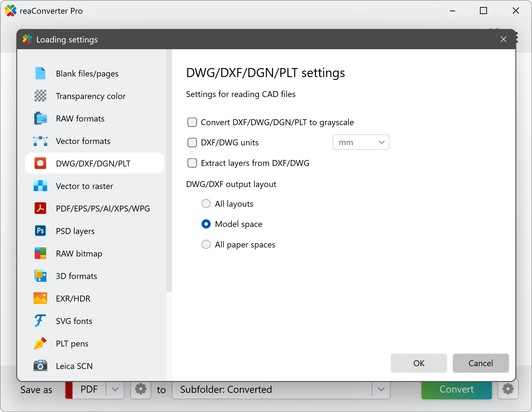Select the All layouts radio option
The width and height of the screenshot is (532, 412).
[206, 204]
